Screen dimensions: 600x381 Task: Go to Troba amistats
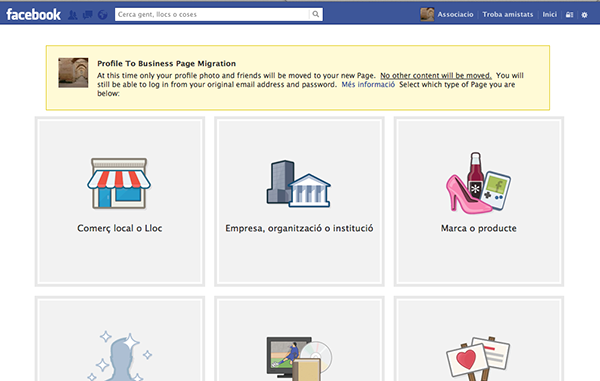[x=507, y=14]
